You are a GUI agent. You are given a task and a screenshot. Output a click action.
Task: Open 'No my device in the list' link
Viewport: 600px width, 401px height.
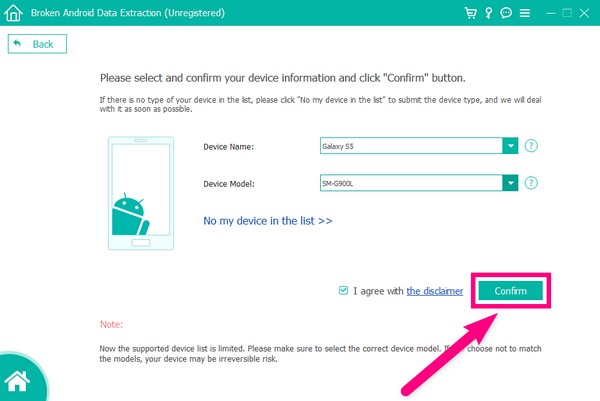267,221
